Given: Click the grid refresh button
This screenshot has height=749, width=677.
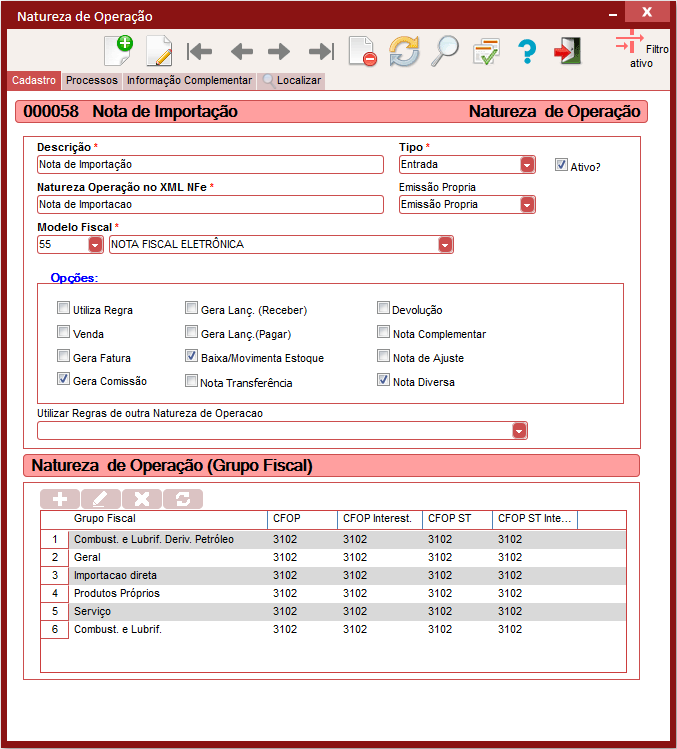Looking at the screenshot, I should point(183,499).
